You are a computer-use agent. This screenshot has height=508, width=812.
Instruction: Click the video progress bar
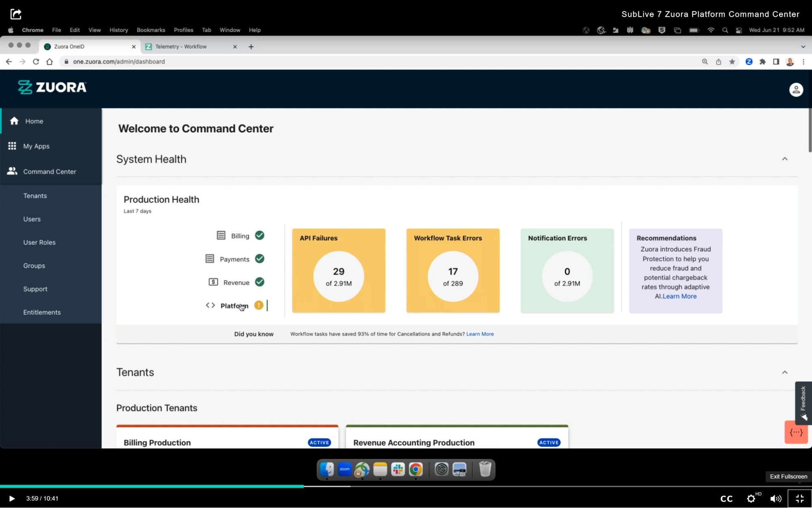pos(406,486)
